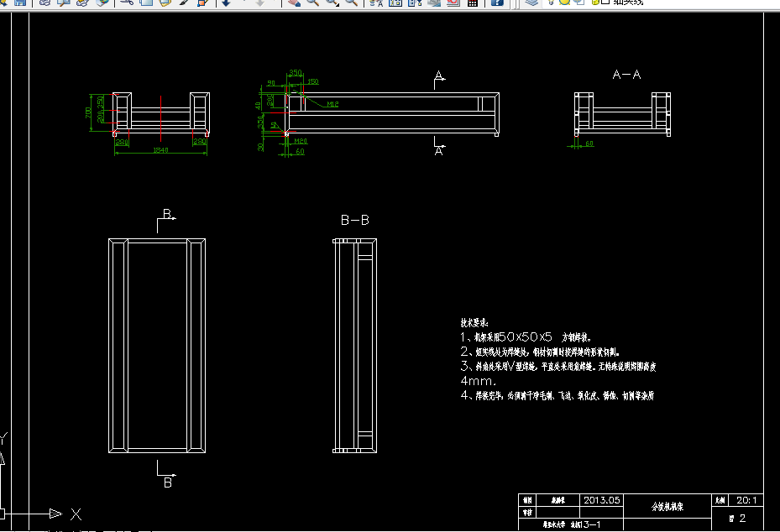Image resolution: width=780 pixels, height=532 pixels.
Task: Click the Copy toolbar icon
Action: click(x=146, y=3)
